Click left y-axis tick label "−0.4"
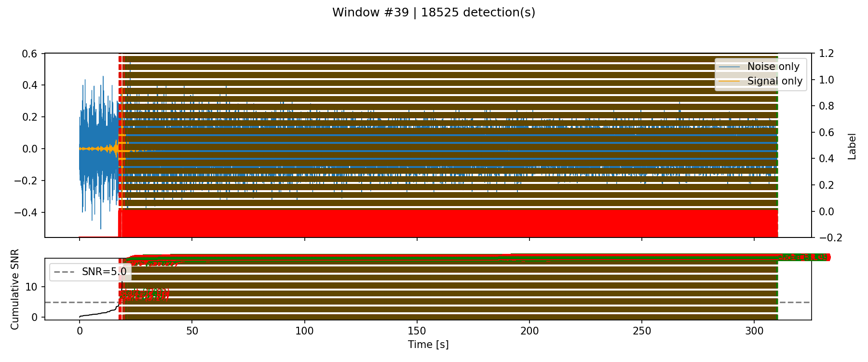The image size is (868, 362). (x=26, y=212)
